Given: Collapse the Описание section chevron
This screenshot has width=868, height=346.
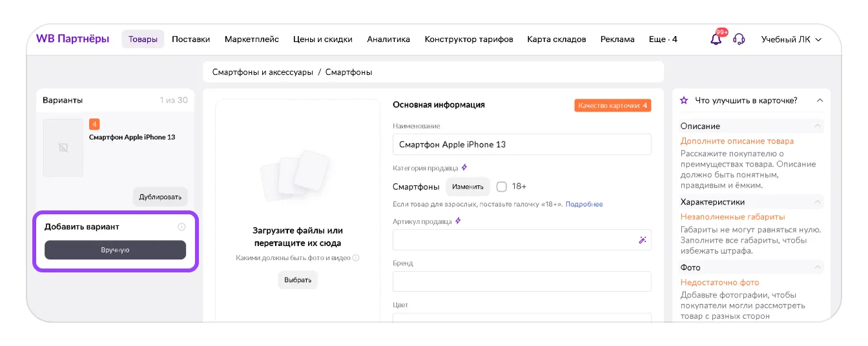Looking at the screenshot, I should (x=818, y=126).
